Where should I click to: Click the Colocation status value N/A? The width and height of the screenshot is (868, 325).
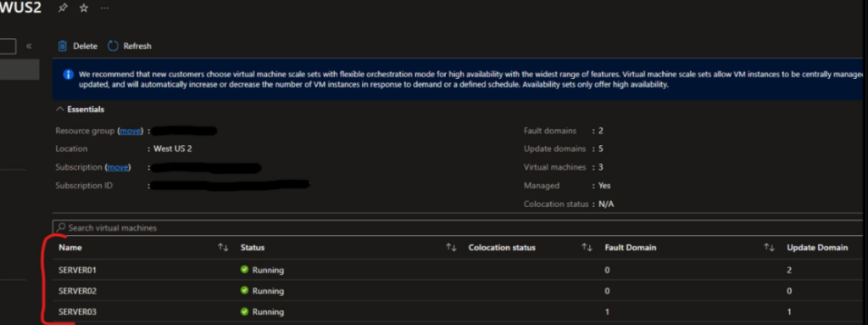(606, 205)
